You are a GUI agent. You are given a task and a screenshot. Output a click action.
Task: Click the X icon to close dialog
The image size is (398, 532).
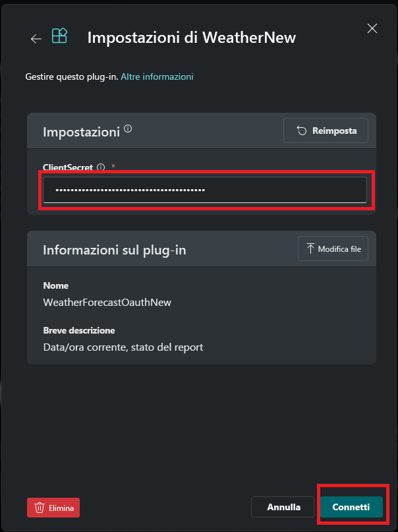click(x=372, y=28)
